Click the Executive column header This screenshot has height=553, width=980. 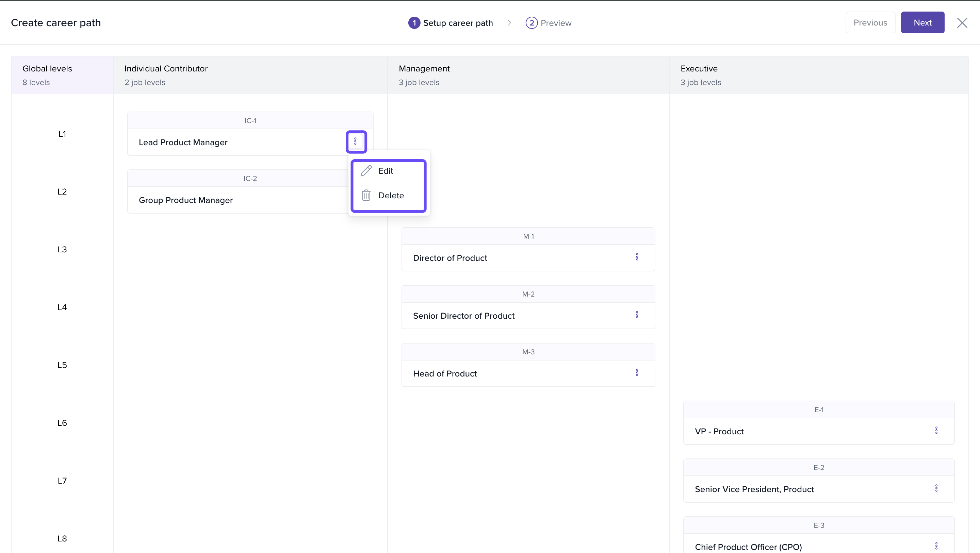(x=699, y=68)
